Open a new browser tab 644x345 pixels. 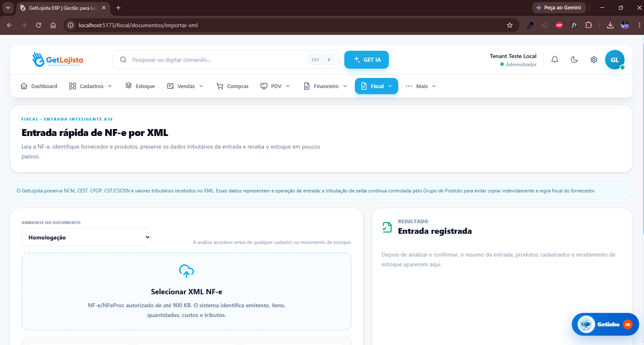(x=118, y=8)
